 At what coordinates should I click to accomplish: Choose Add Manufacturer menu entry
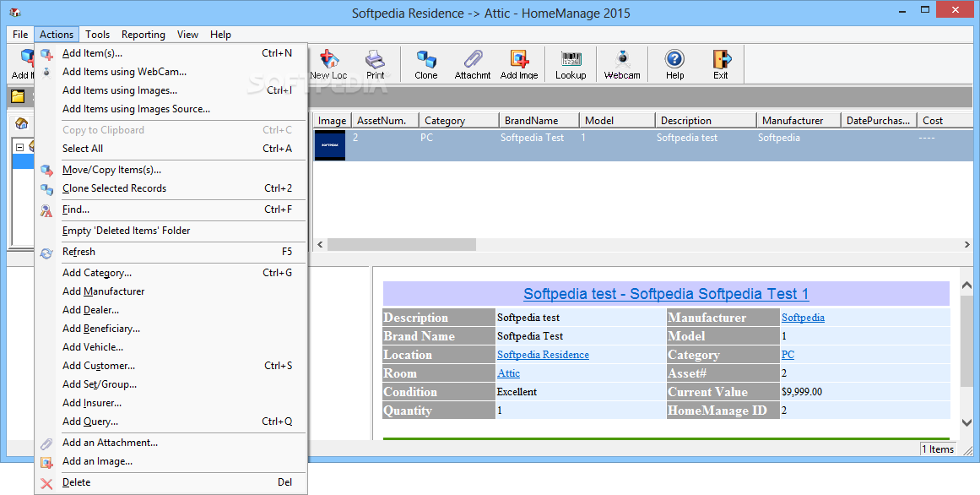pyautogui.click(x=171, y=291)
